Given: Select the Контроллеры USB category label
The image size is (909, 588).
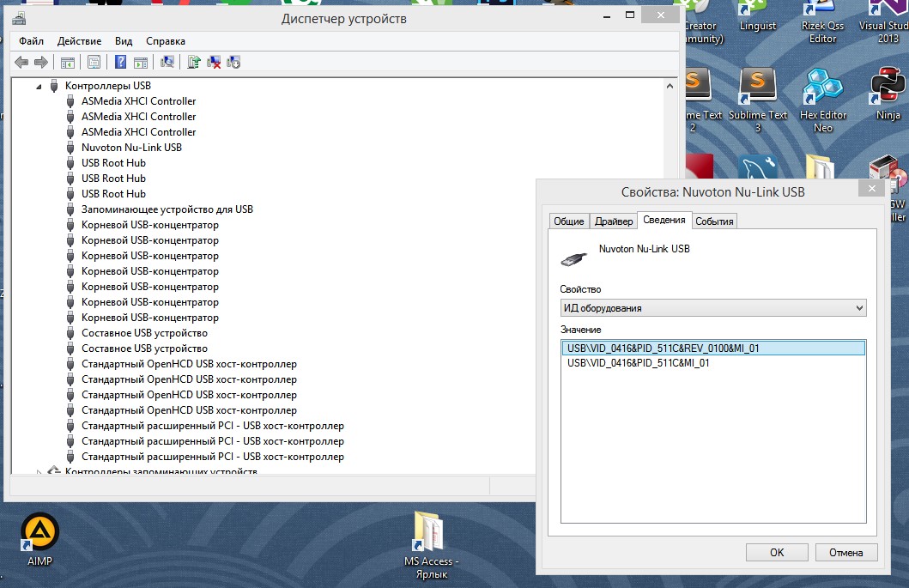Looking at the screenshot, I should [108, 86].
